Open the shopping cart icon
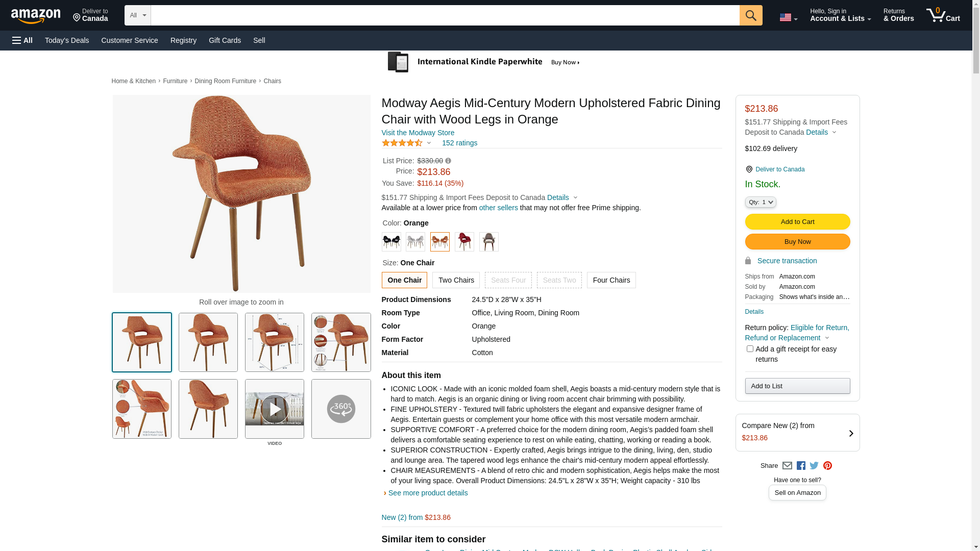This screenshot has height=551, width=980. tap(942, 15)
